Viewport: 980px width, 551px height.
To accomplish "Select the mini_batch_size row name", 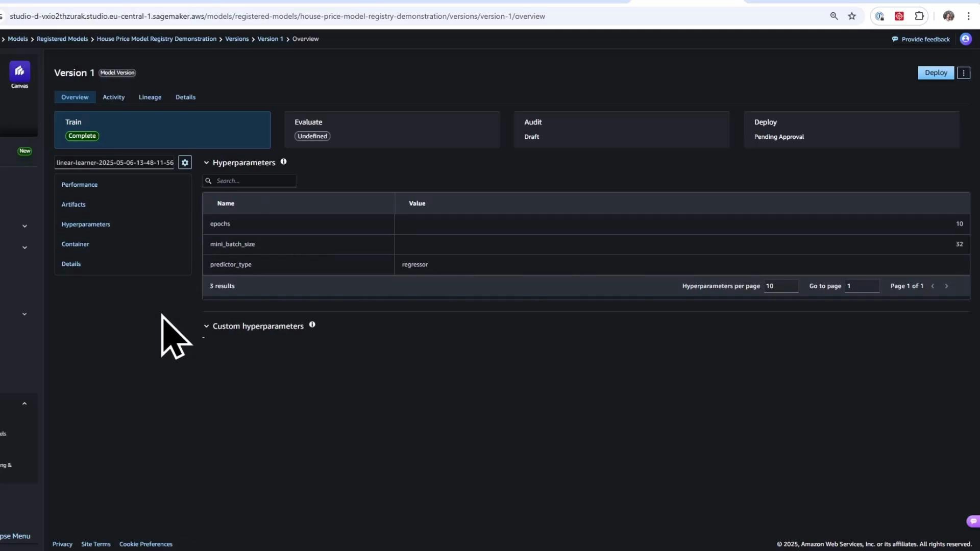I will coord(232,244).
